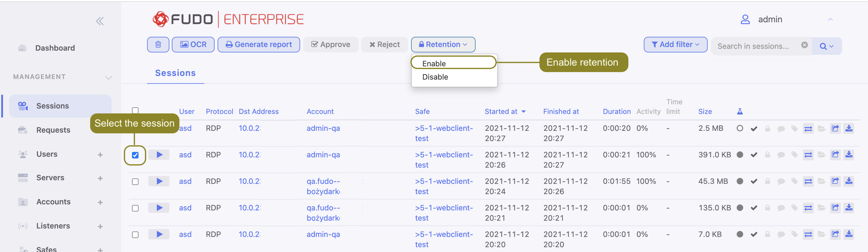
Task: Choose Disable from the Retention menu
Action: pyautogui.click(x=435, y=77)
